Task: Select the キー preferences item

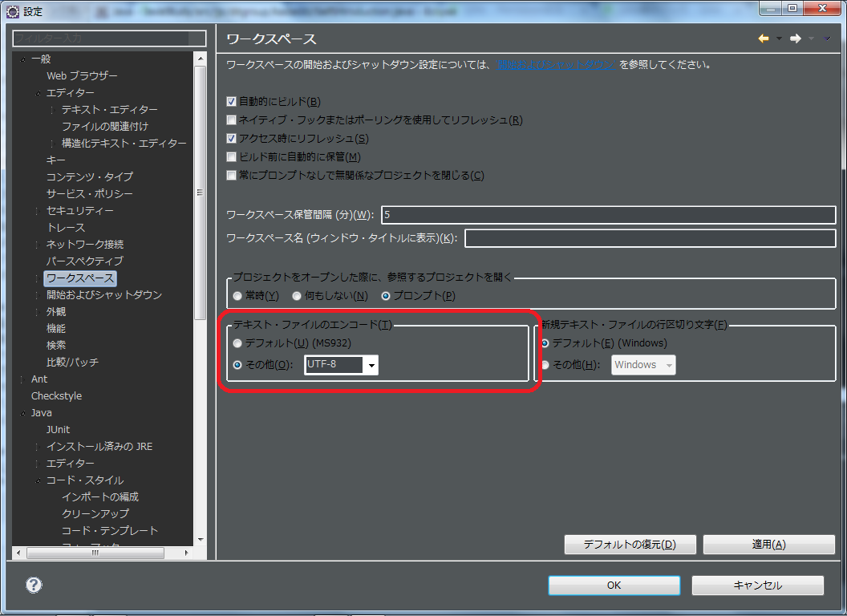Action: [x=55, y=160]
